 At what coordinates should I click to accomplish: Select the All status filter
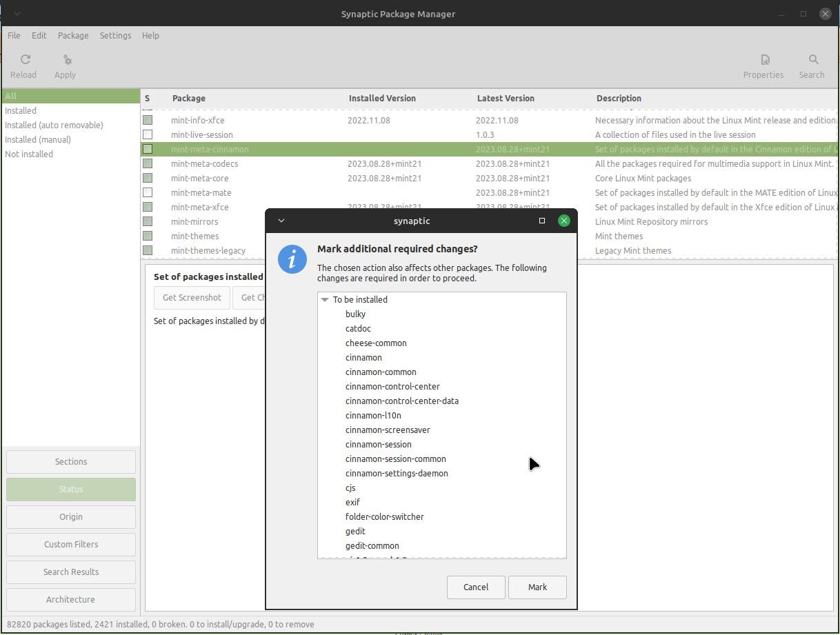[71, 96]
